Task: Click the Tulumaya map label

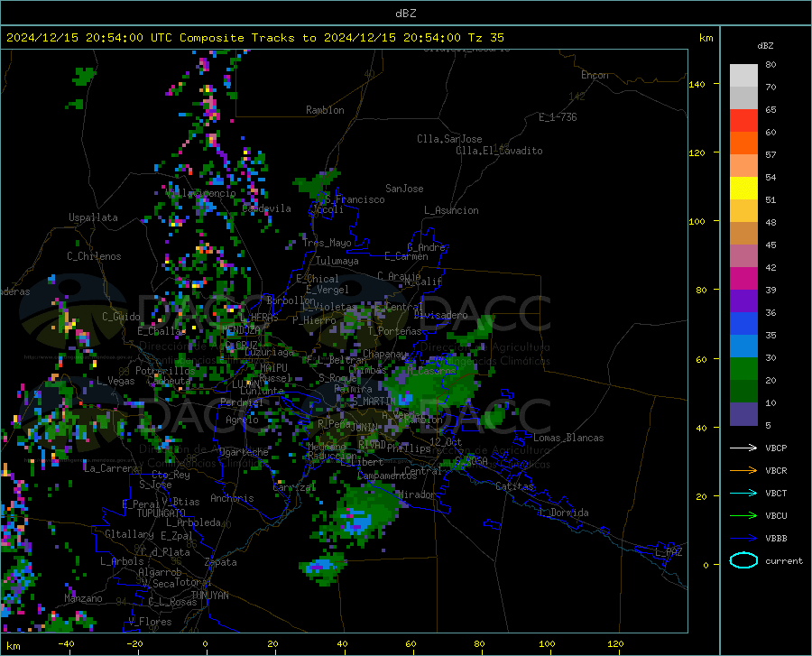Action: 337,261
